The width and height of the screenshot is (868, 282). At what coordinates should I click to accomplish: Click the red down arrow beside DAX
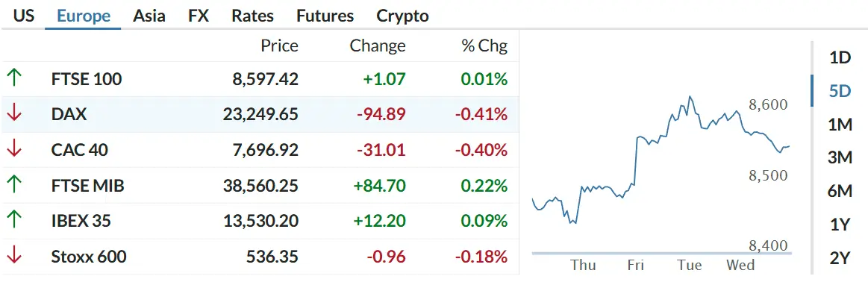[14, 114]
